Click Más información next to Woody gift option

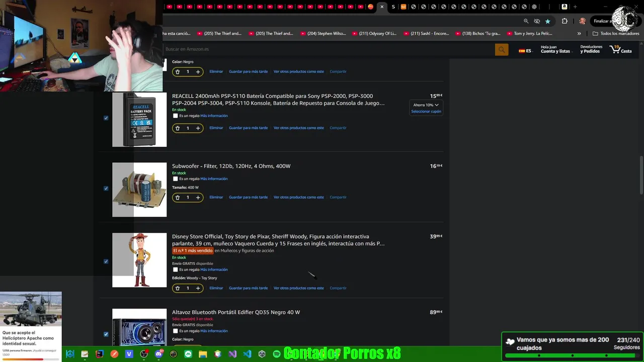tap(214, 269)
